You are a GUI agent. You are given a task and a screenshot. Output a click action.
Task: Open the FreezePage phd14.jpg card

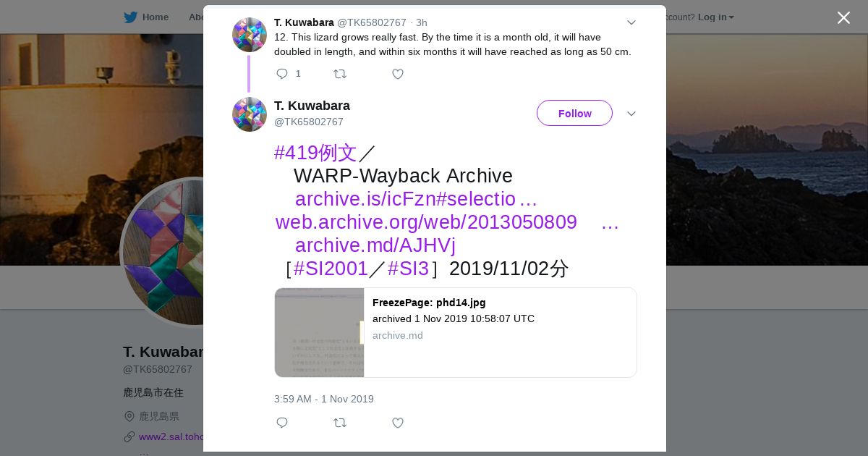pos(456,333)
